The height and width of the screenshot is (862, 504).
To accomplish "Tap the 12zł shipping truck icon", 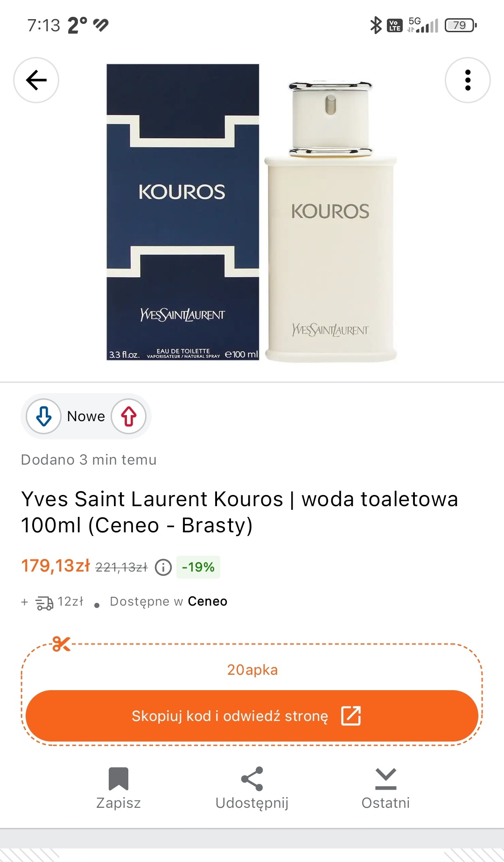I will click(45, 602).
